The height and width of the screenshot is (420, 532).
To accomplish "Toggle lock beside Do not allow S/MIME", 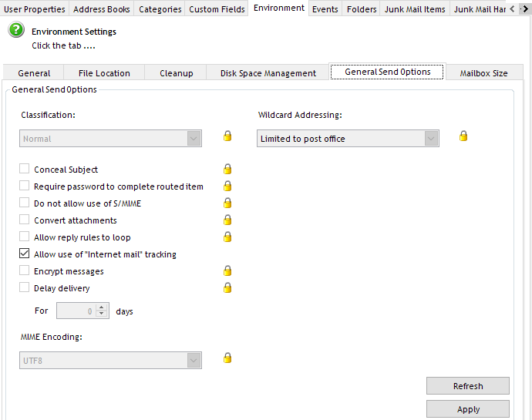I will (227, 203).
